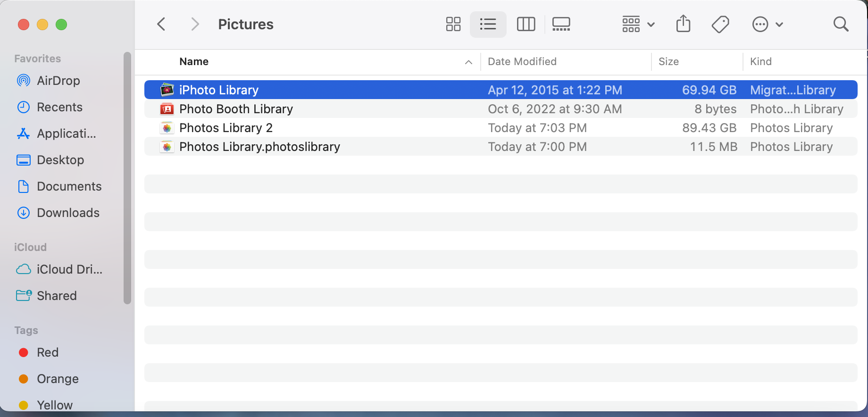
Task: Select Documents in the sidebar
Action: [69, 186]
